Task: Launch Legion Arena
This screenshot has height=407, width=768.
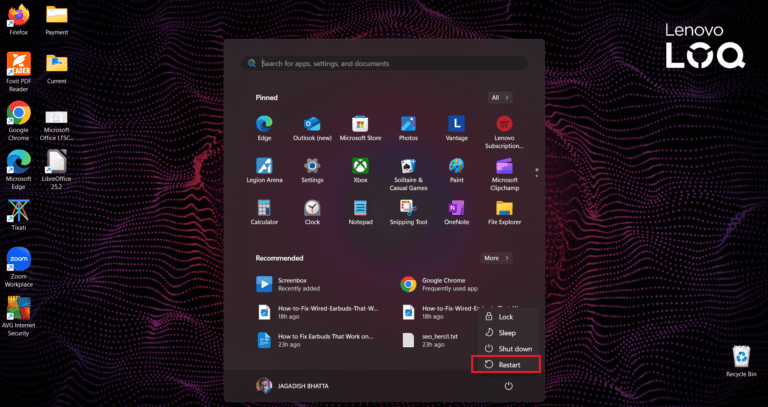Action: tap(264, 170)
